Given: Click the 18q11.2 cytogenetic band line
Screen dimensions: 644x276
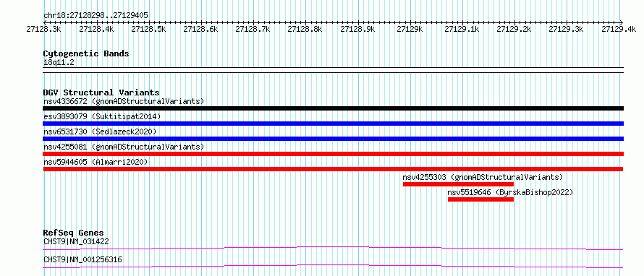Looking at the screenshot, I should pyautogui.click(x=333, y=69).
